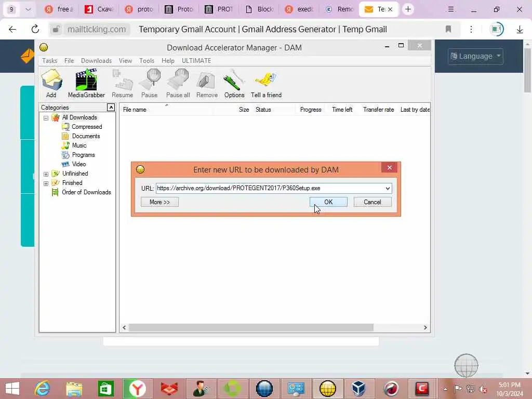Open the ULTIMATE menu
The width and height of the screenshot is (532, 399).
tap(196, 60)
